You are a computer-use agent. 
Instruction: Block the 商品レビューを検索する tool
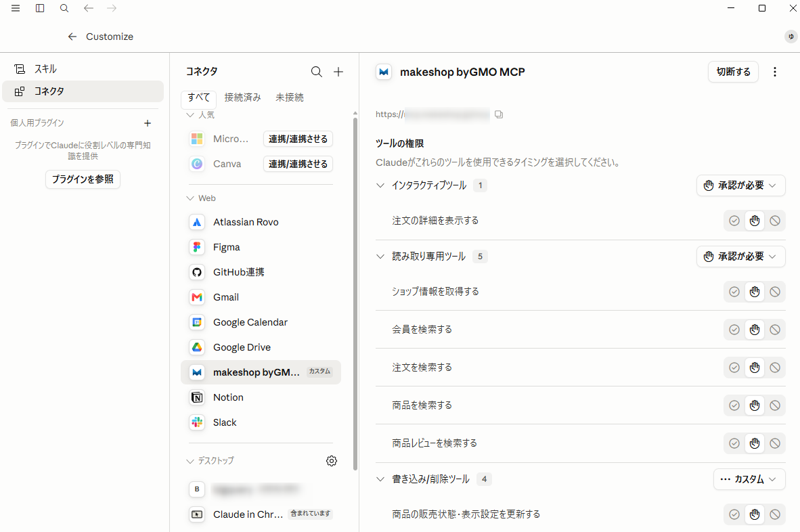(x=774, y=443)
